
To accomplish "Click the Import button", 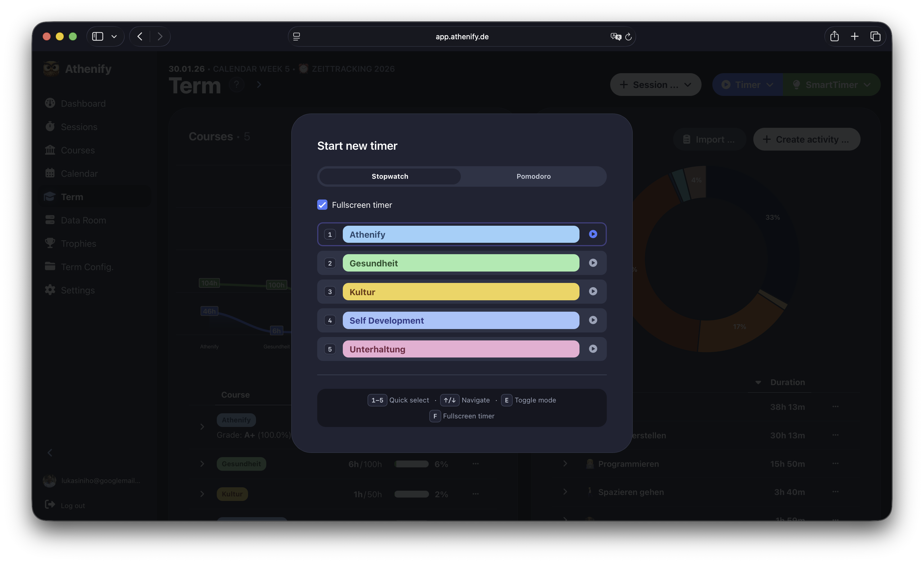I will tap(709, 139).
